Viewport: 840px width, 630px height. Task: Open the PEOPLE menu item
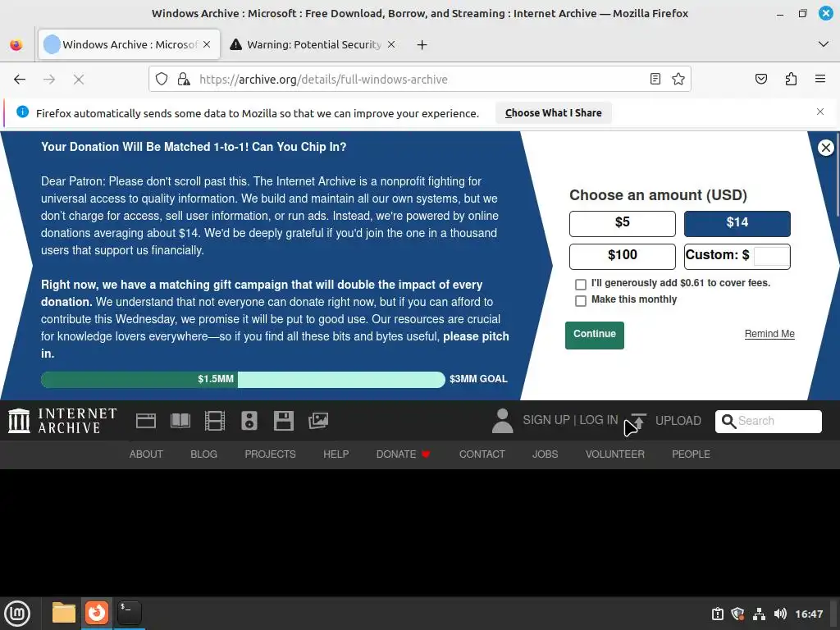[691, 454]
